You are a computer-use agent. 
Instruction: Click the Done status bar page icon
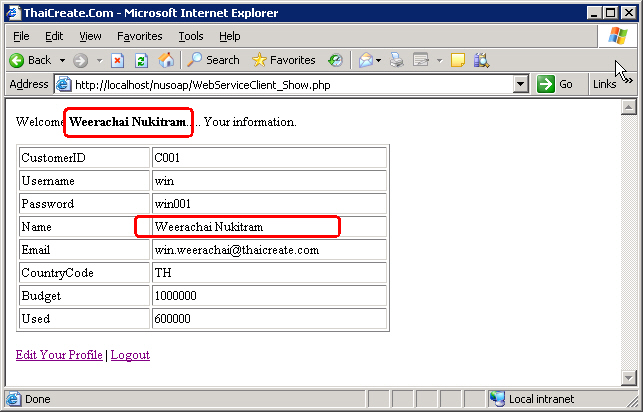point(14,399)
